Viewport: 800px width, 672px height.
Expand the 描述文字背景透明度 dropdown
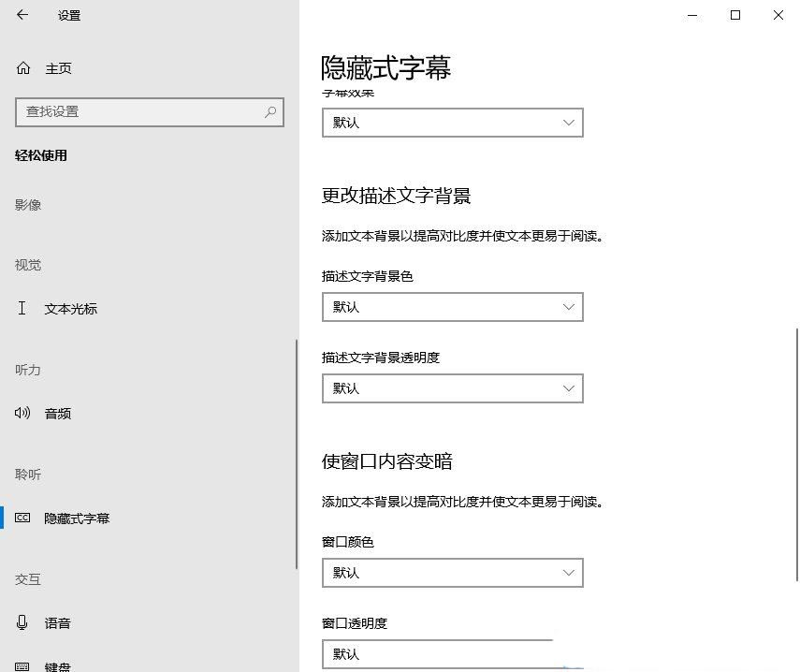[452, 388]
